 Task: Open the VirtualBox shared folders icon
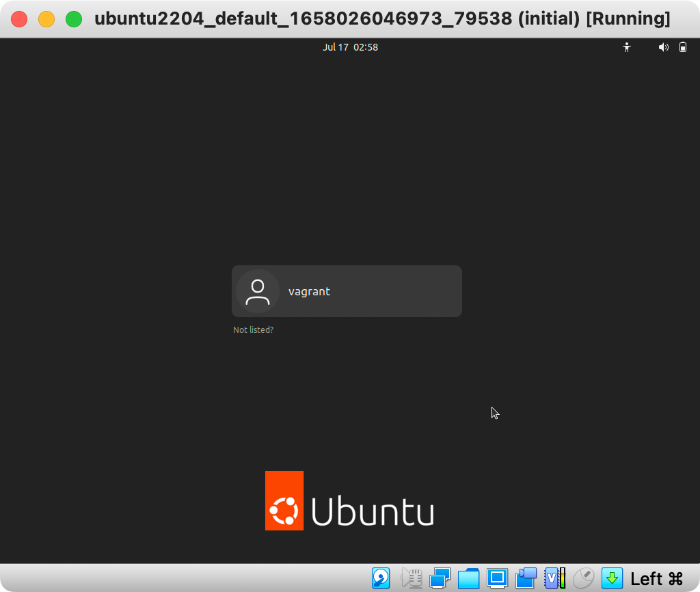pos(468,578)
